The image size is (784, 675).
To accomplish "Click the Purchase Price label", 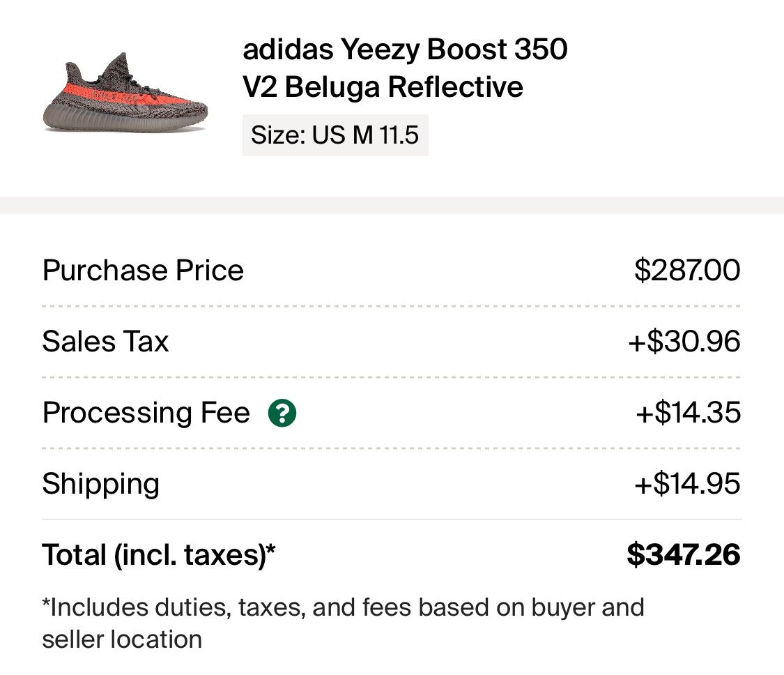I will click(x=143, y=271).
